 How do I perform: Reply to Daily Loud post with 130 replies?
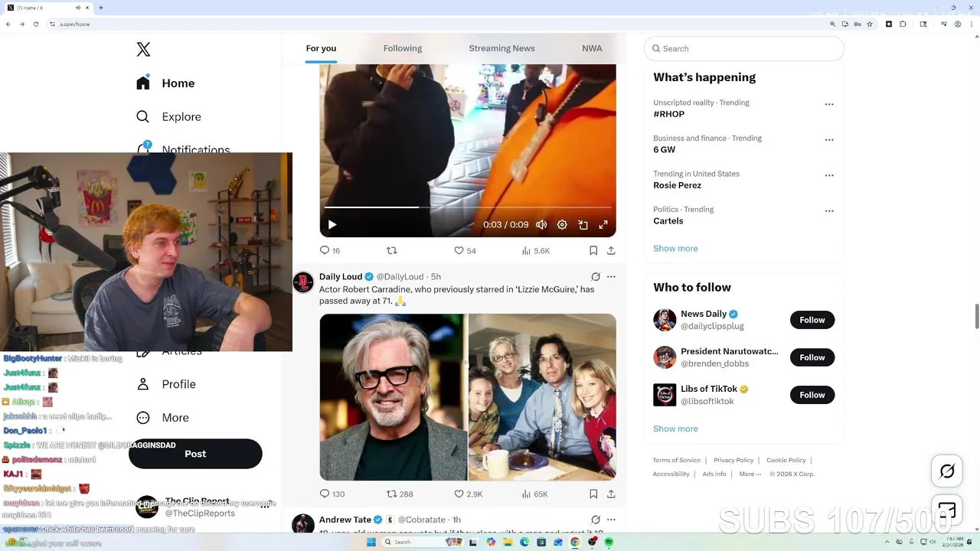[332, 494]
